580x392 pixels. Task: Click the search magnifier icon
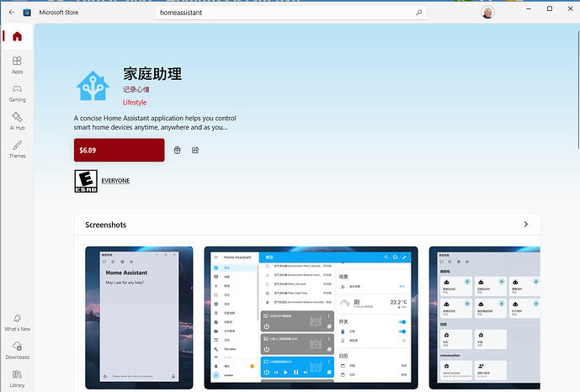[x=418, y=13]
